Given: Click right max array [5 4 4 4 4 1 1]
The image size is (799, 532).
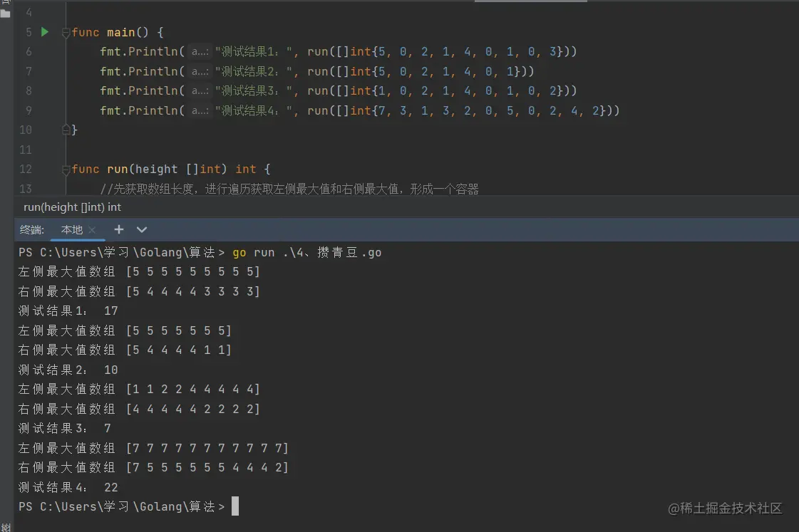Looking at the screenshot, I should pos(179,350).
